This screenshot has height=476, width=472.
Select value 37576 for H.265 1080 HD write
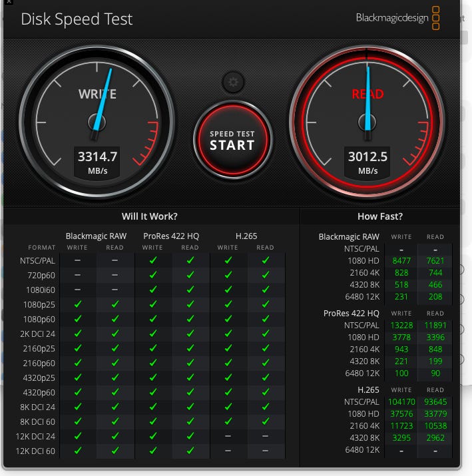click(x=401, y=414)
